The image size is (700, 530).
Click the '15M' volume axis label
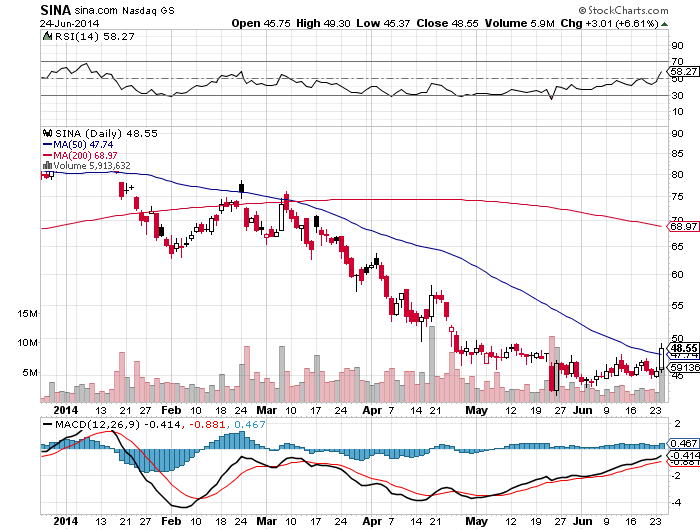[27, 313]
